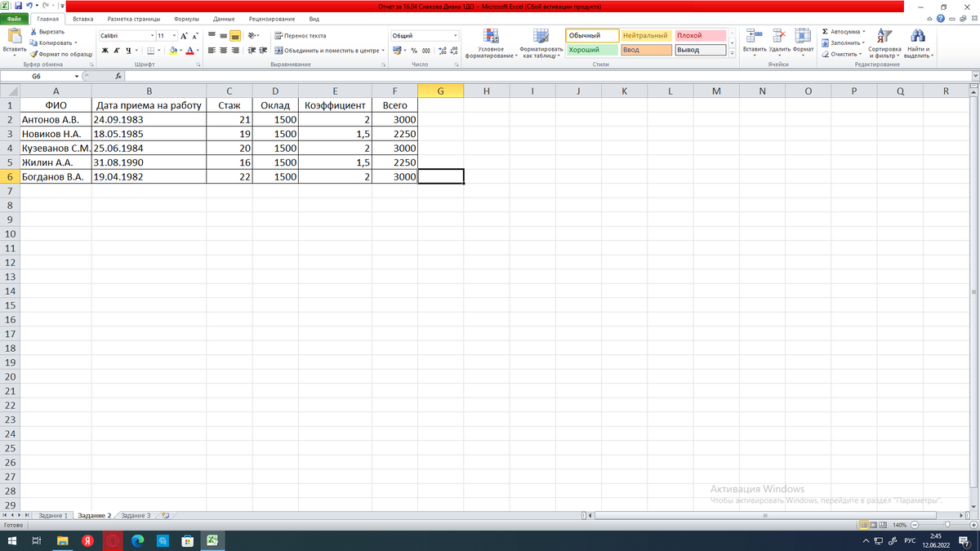Open the font name dropdown (Calibri)
This screenshot has height=551, width=980.
point(152,36)
